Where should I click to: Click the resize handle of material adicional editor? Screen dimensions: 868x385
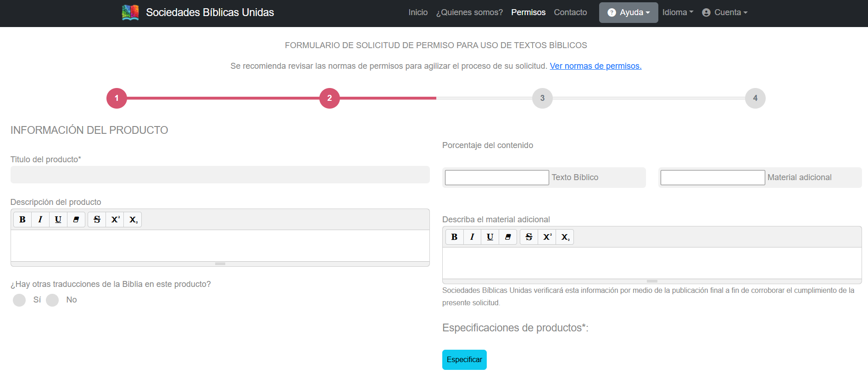click(x=652, y=281)
